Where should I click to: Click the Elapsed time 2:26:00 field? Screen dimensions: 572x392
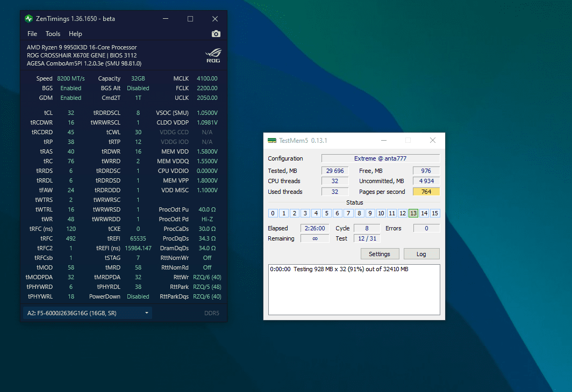click(x=315, y=228)
